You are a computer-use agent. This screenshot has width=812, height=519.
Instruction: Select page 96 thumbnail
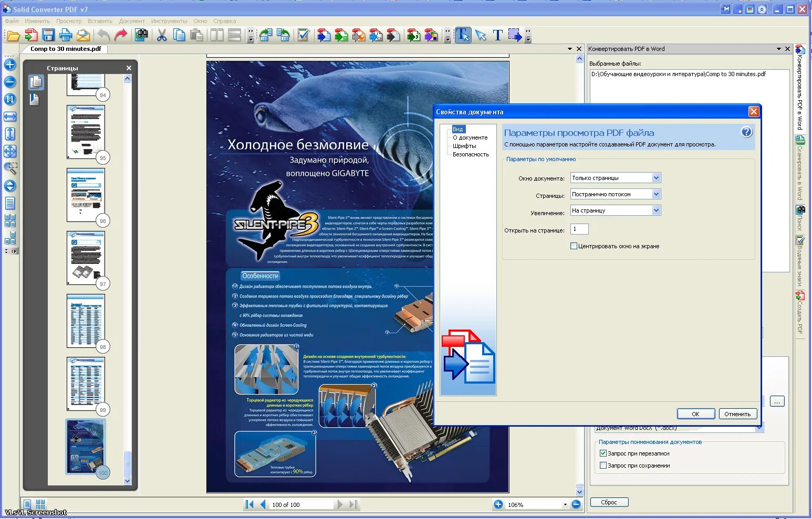[86, 195]
